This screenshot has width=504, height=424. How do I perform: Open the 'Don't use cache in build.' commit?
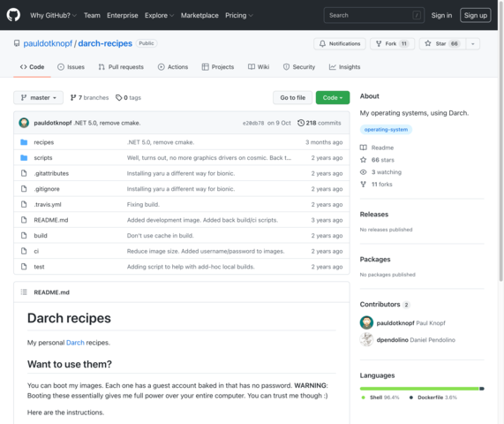(x=160, y=236)
